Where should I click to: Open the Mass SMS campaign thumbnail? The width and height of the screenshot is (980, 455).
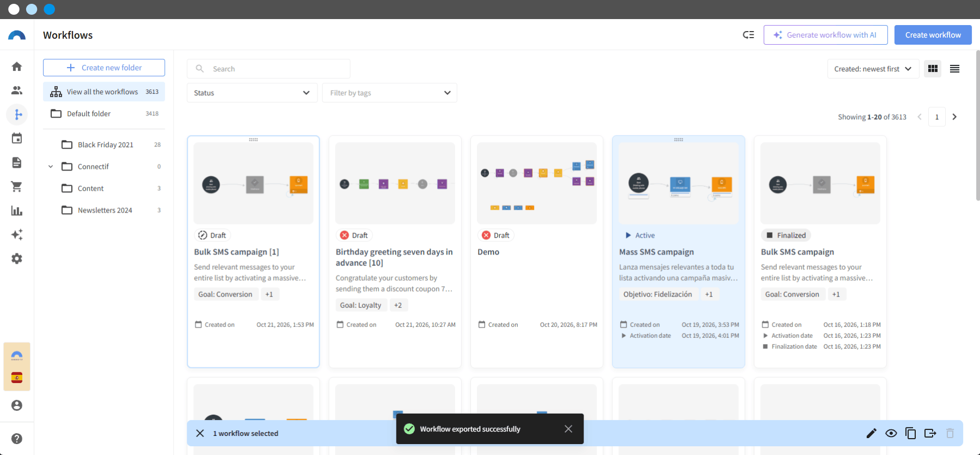click(x=678, y=183)
